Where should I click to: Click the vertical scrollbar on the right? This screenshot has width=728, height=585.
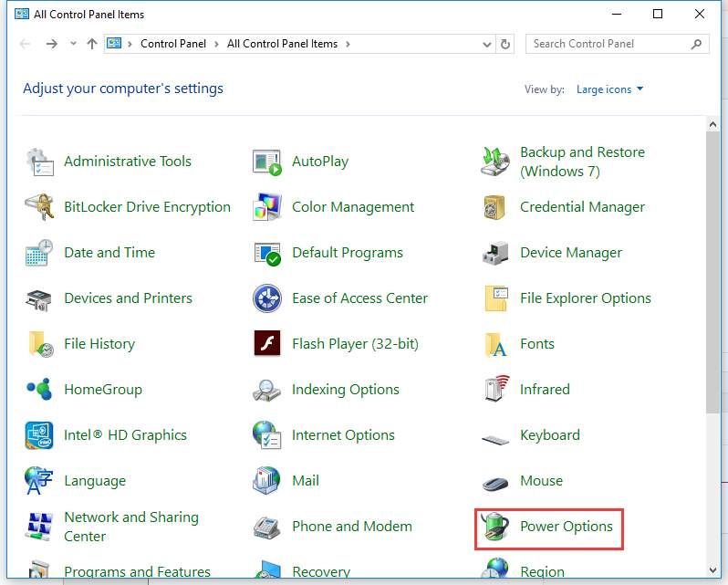pyautogui.click(x=712, y=274)
